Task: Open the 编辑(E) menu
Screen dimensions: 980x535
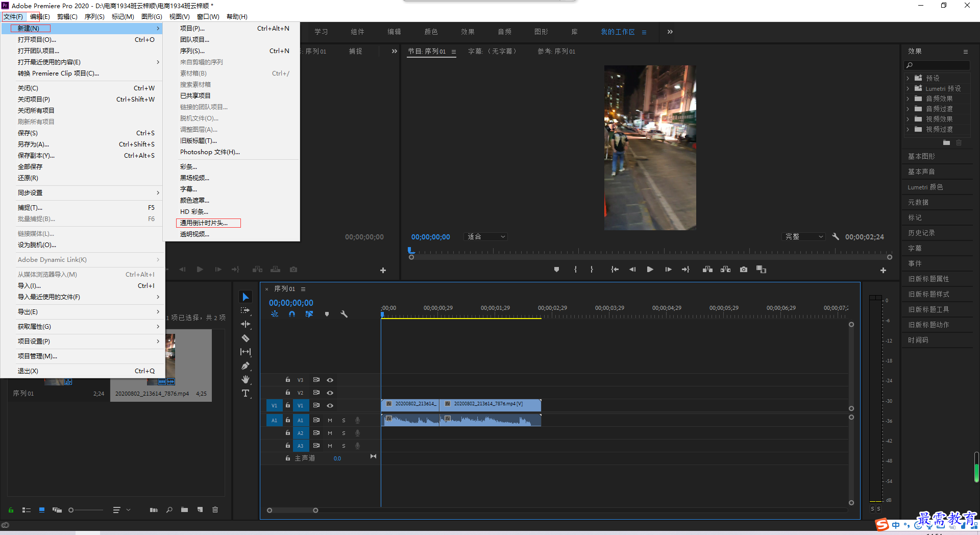Action: [40, 16]
